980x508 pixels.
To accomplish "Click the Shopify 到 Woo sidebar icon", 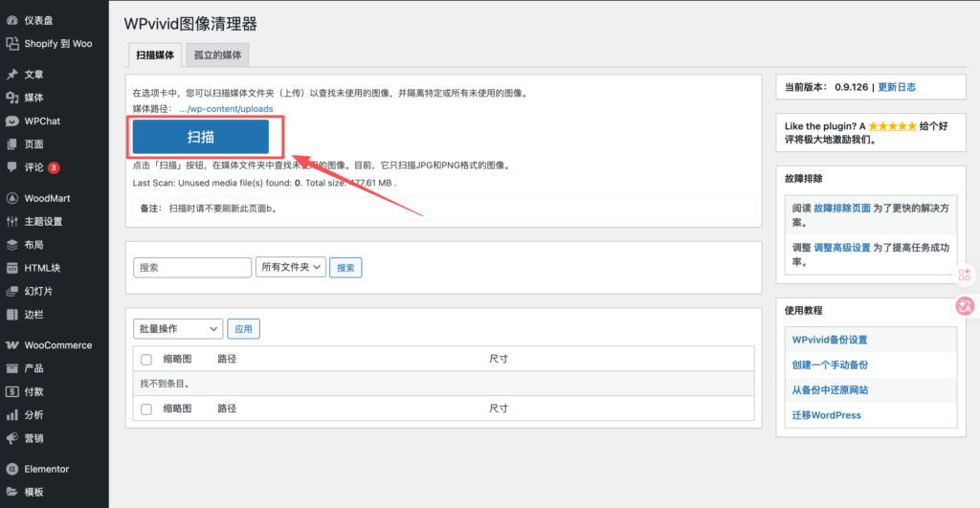I will coord(11,44).
